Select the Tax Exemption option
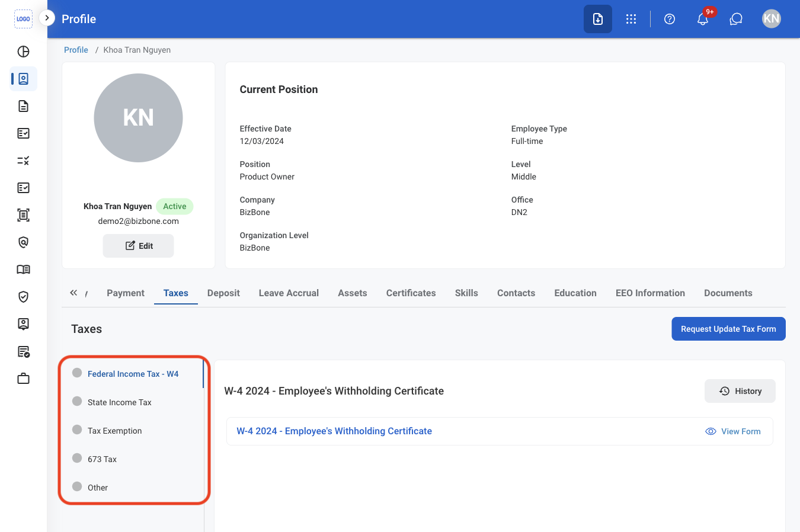The image size is (800, 532). pos(114,431)
